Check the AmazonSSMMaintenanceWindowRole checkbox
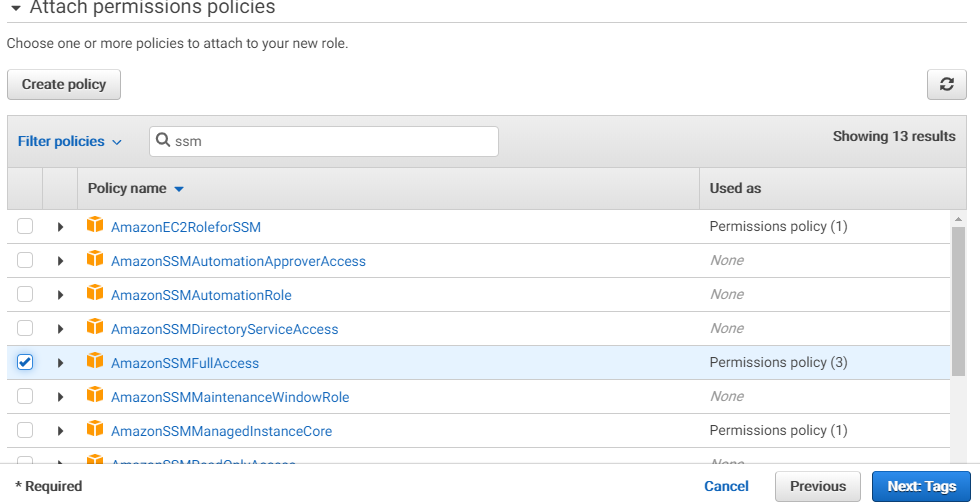Image resolution: width=980 pixels, height=503 pixels. (x=25, y=396)
